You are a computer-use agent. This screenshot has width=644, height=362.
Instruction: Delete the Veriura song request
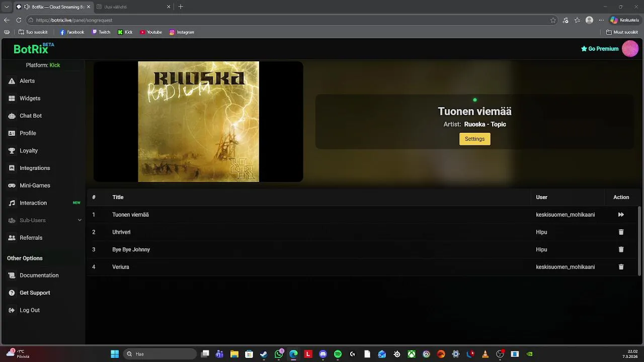pyautogui.click(x=621, y=267)
